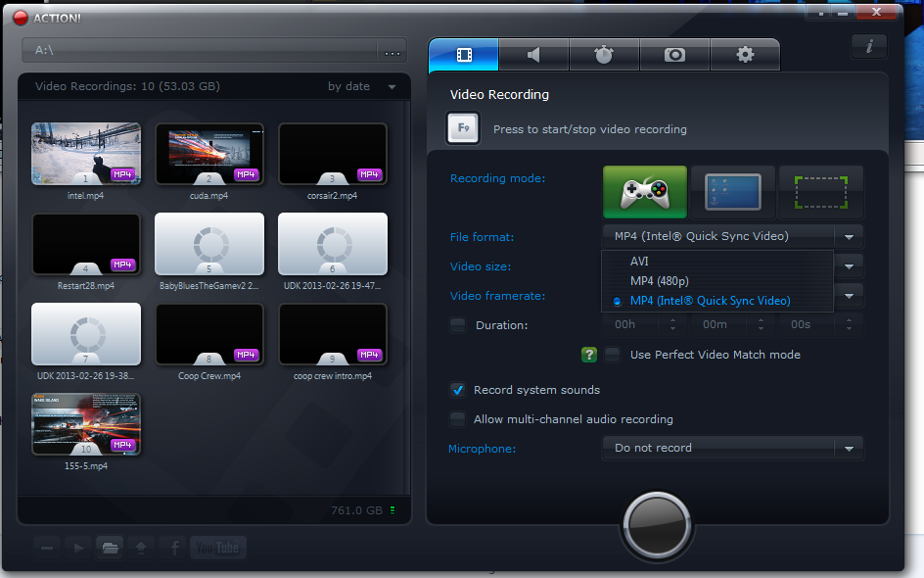This screenshot has width=924, height=578.
Task: Select the Coop Crew.mp4 thumbnail
Action: click(x=209, y=334)
